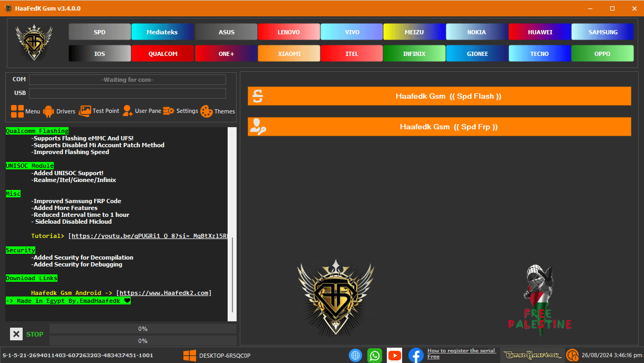Screen dimensions: 644x363
Task: Switch to the INFINIX brand tab
Action: tap(414, 53)
